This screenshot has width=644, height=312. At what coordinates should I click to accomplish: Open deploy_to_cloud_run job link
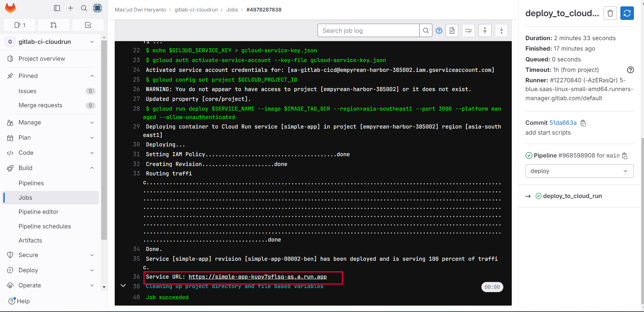point(572,196)
